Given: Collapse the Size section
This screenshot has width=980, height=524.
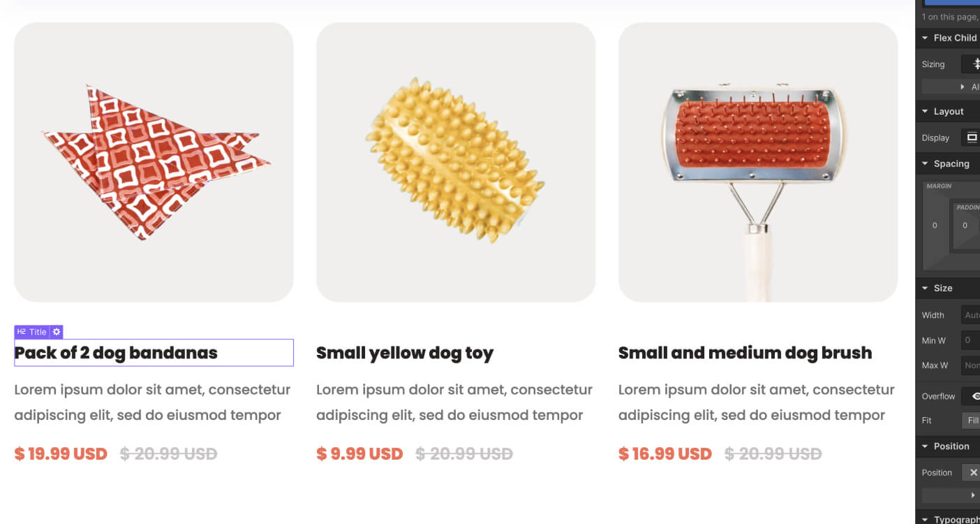Looking at the screenshot, I should pos(926,288).
